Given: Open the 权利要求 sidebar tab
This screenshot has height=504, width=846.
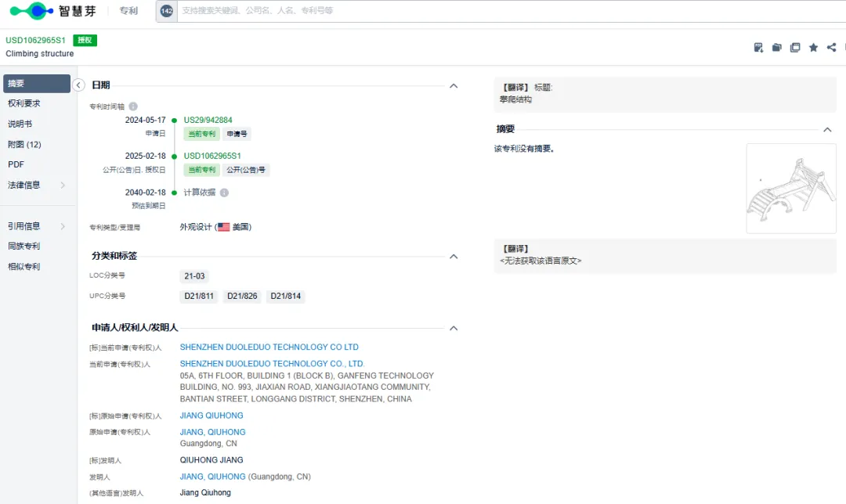Looking at the screenshot, I should click(x=23, y=103).
